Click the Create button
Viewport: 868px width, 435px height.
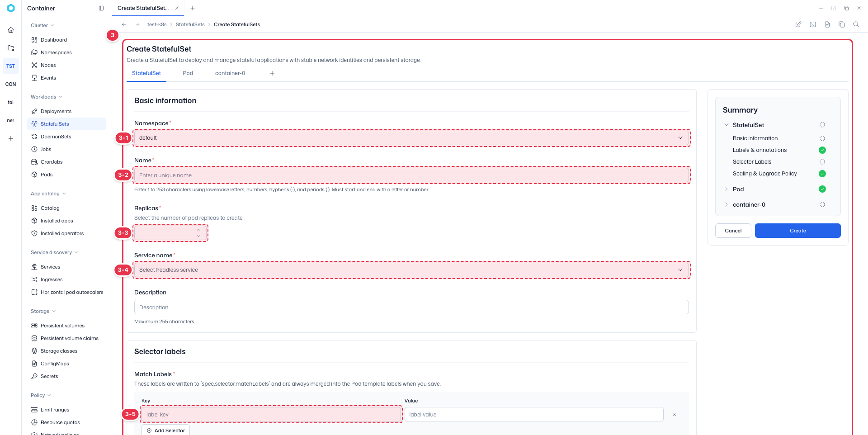[798, 231]
